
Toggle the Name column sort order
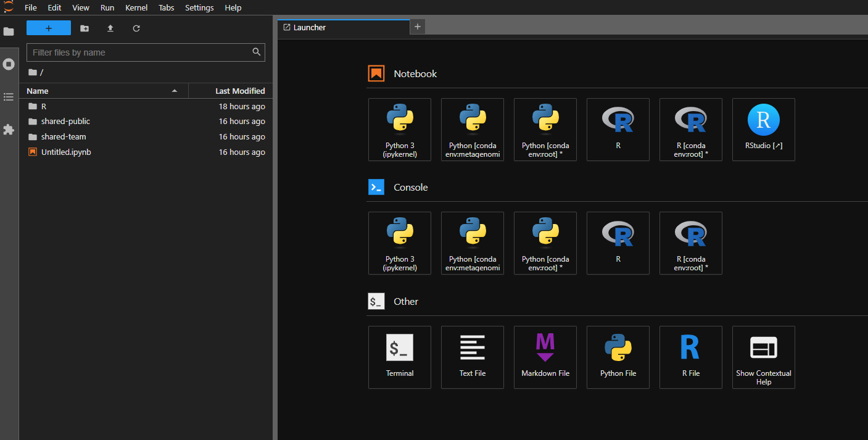pyautogui.click(x=37, y=91)
